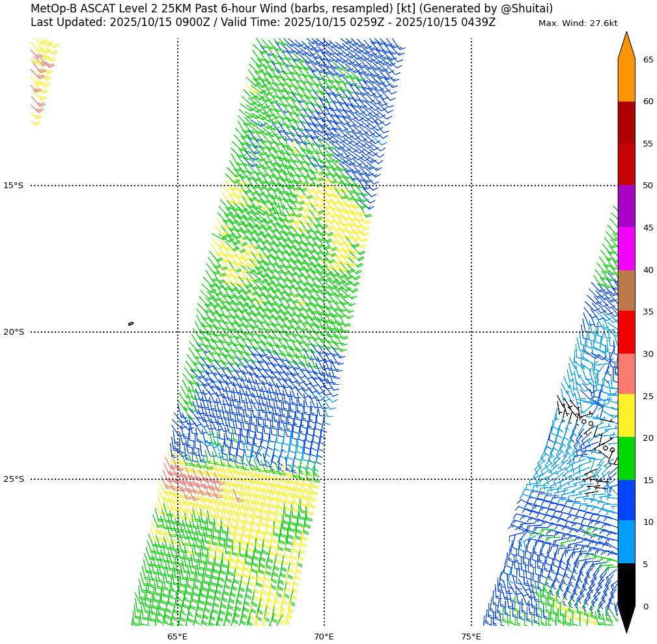Click the 50 tick label on the colorbar
657x644 pixels.
coord(648,186)
